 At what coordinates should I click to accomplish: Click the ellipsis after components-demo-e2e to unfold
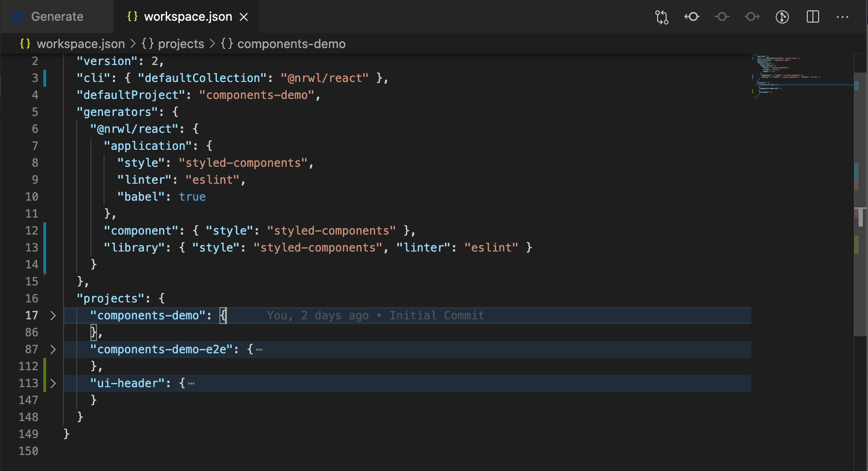point(259,349)
